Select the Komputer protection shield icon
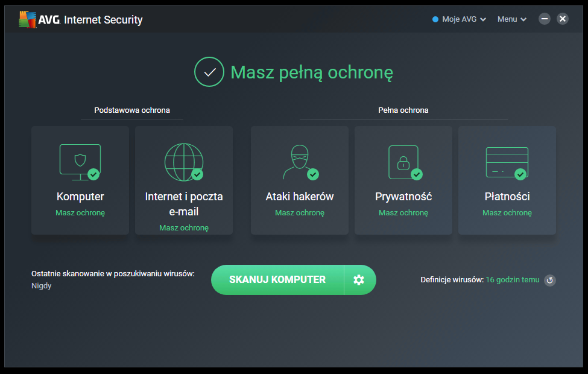This screenshot has width=588, height=374. point(80,160)
